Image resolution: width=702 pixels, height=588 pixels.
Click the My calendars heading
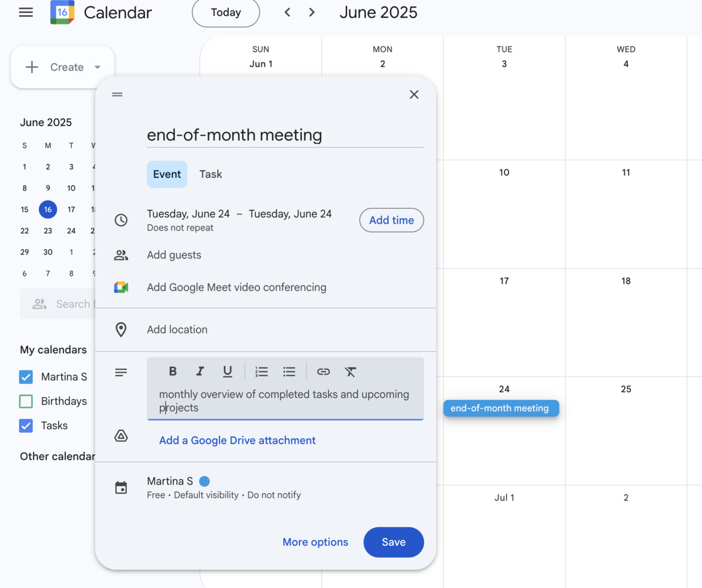53,350
